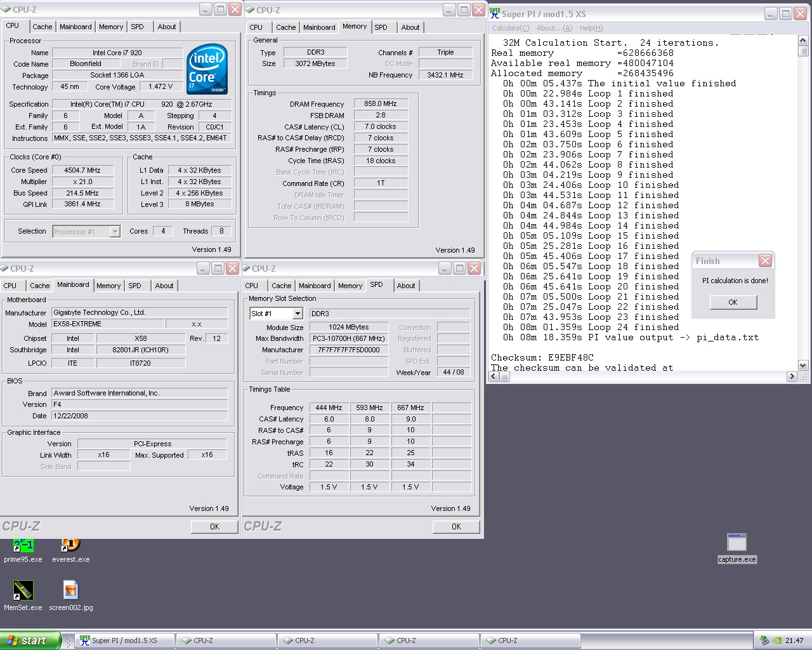
Task: Open the everest.exe desktop shortcut
Action: [70, 550]
